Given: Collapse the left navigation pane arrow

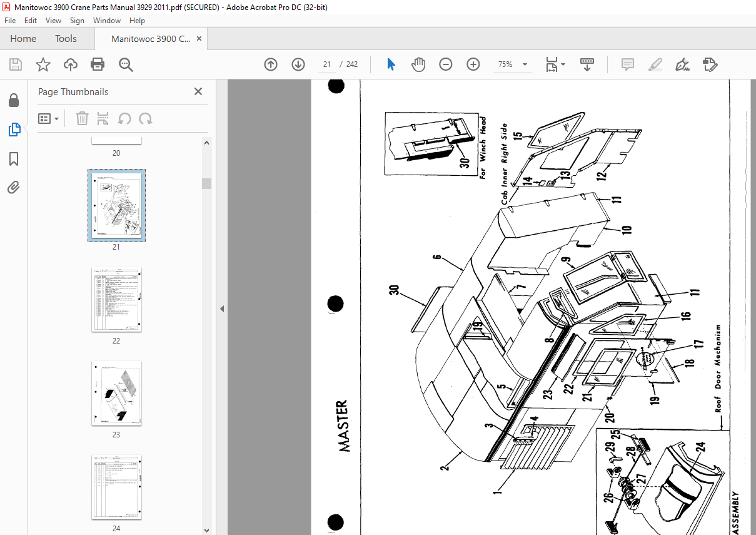Looking at the screenshot, I should coord(221,308).
